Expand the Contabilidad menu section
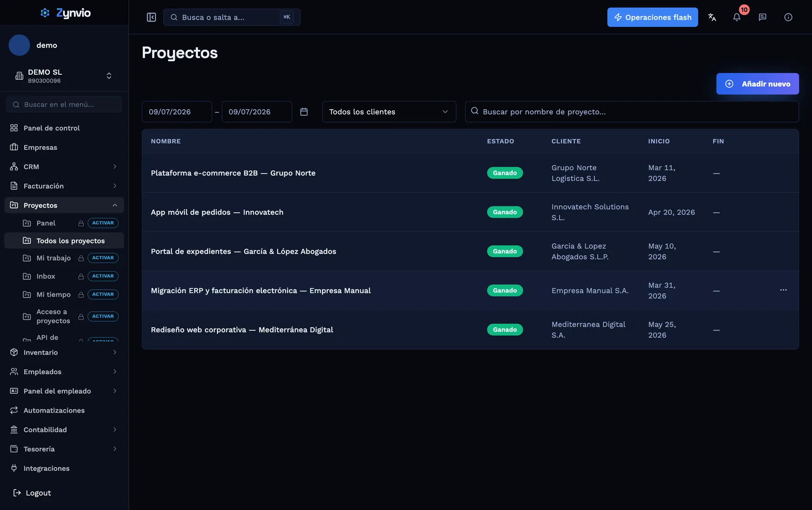This screenshot has height=510, width=812. click(x=64, y=429)
